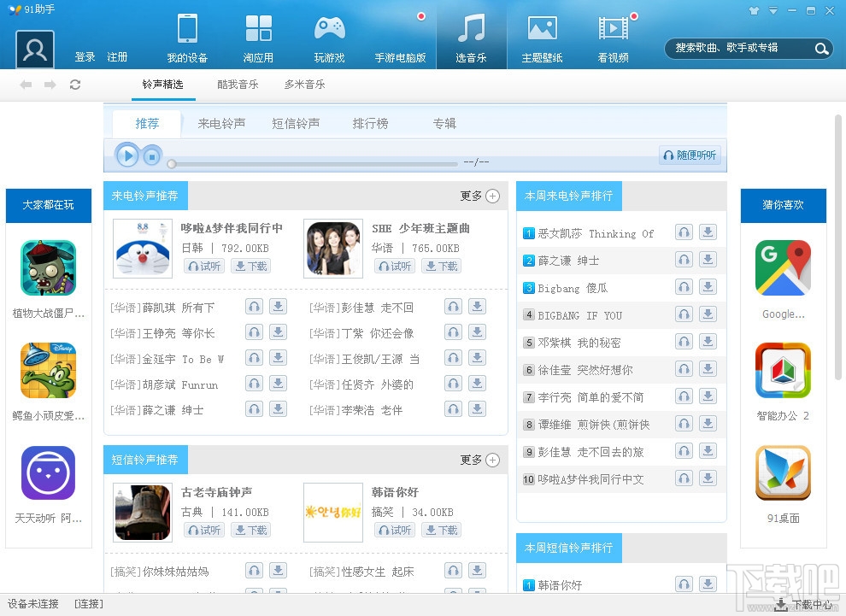Click the vertical scrollbar
Viewport: 846px width, 616px height.
838,247
